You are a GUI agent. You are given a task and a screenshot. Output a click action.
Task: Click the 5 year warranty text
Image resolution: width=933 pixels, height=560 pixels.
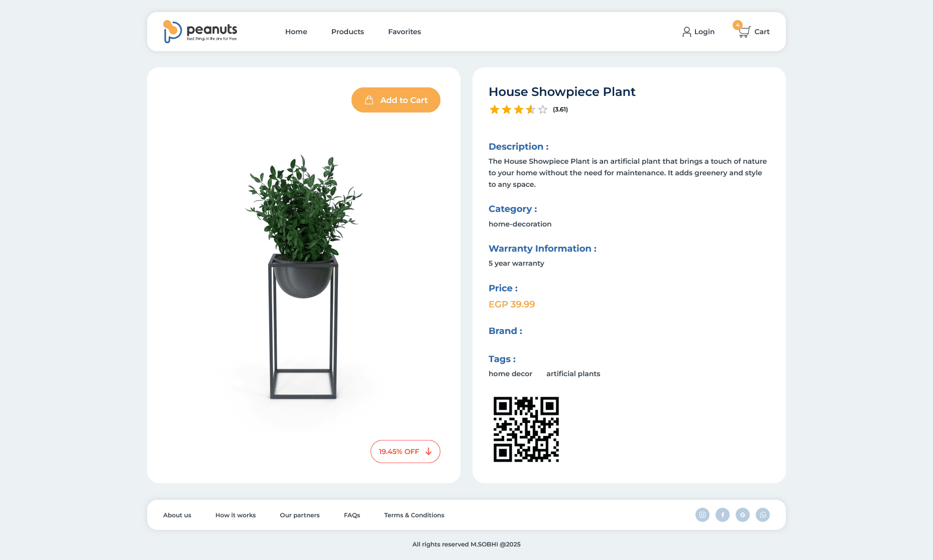516,263
